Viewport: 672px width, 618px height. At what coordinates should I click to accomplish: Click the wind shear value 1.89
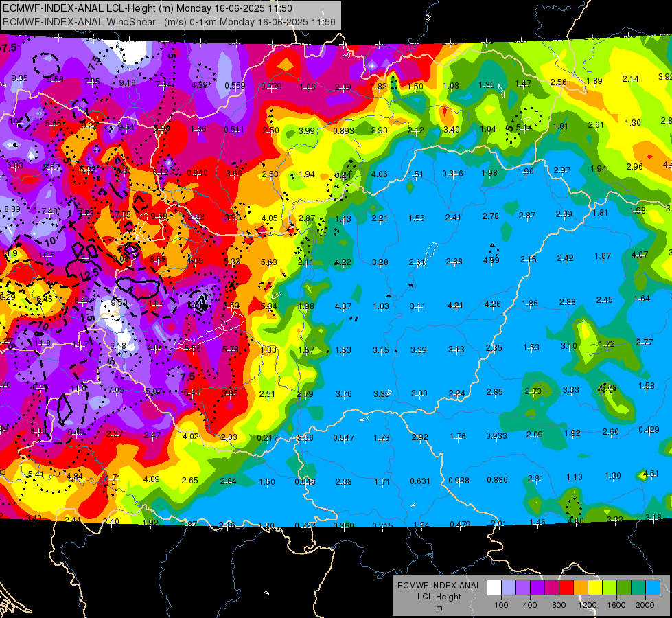click(594, 81)
